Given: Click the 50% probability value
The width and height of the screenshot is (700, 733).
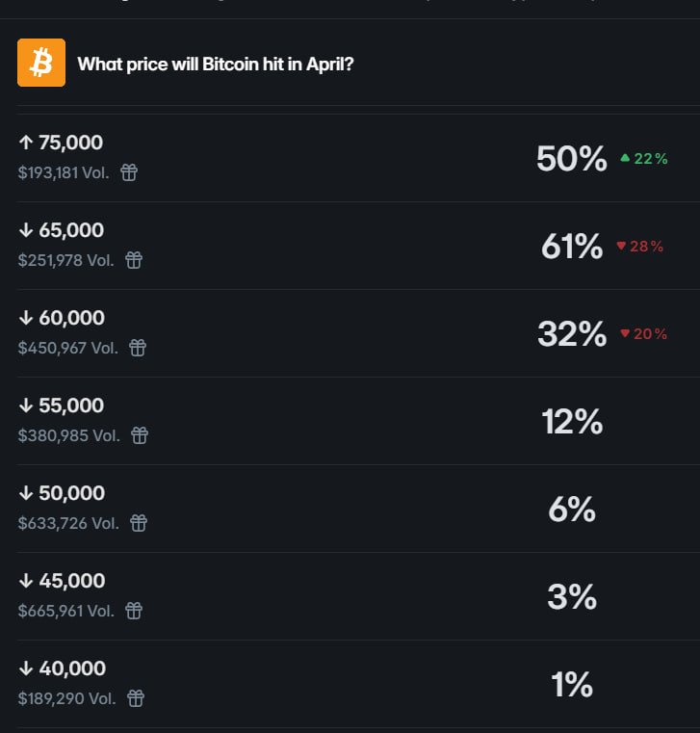Looking at the screenshot, I should coord(572,159).
